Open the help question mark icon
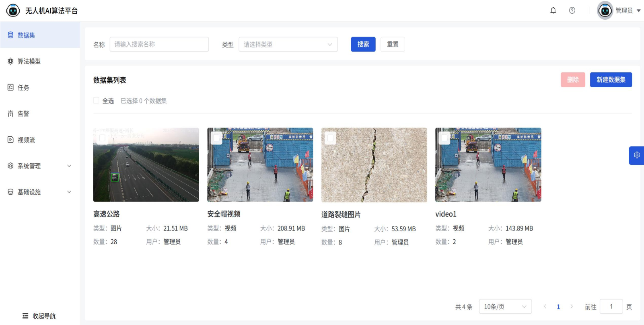Screen dimensions: 644x325 pos(572,10)
